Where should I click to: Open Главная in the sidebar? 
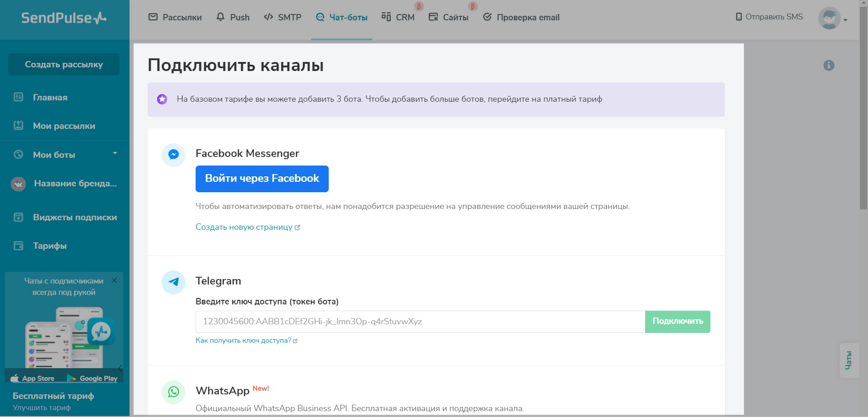coord(50,97)
